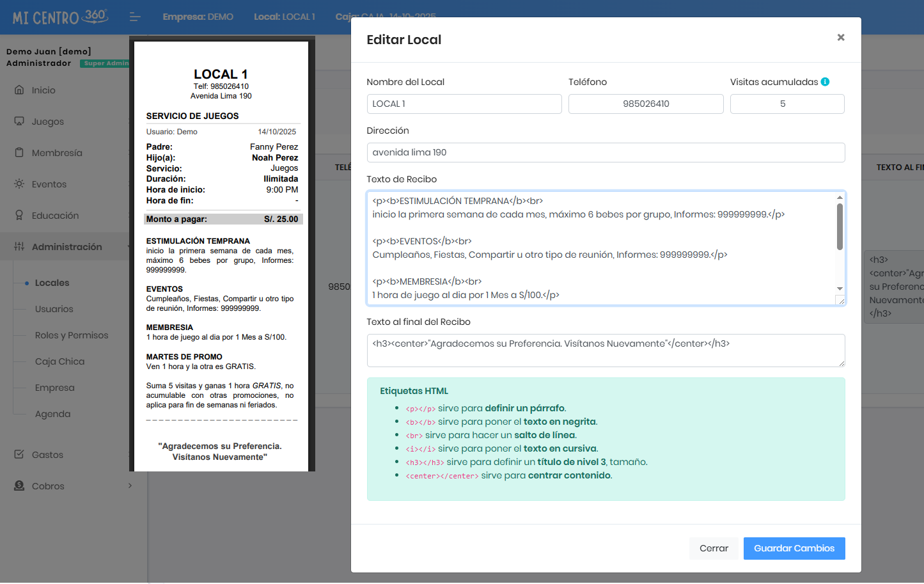Open the info icon beside Visitas acumuladas
The height and width of the screenshot is (584, 924).
(825, 82)
